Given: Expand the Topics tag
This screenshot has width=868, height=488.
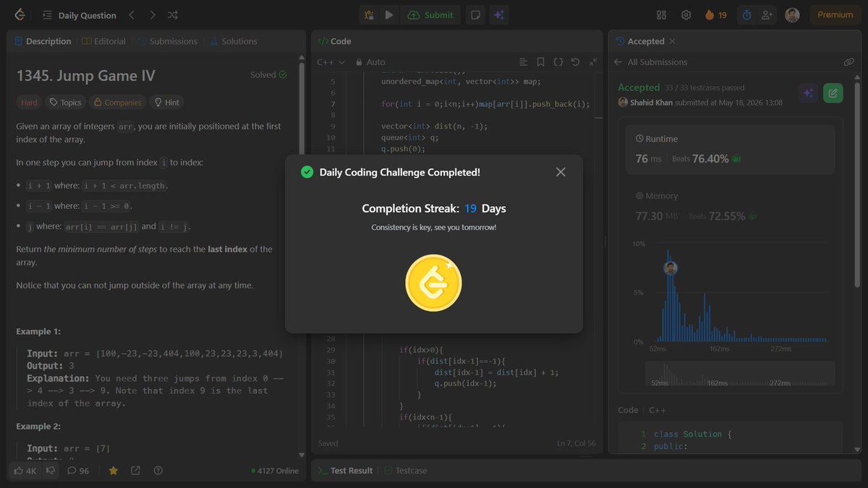Looking at the screenshot, I should [65, 103].
